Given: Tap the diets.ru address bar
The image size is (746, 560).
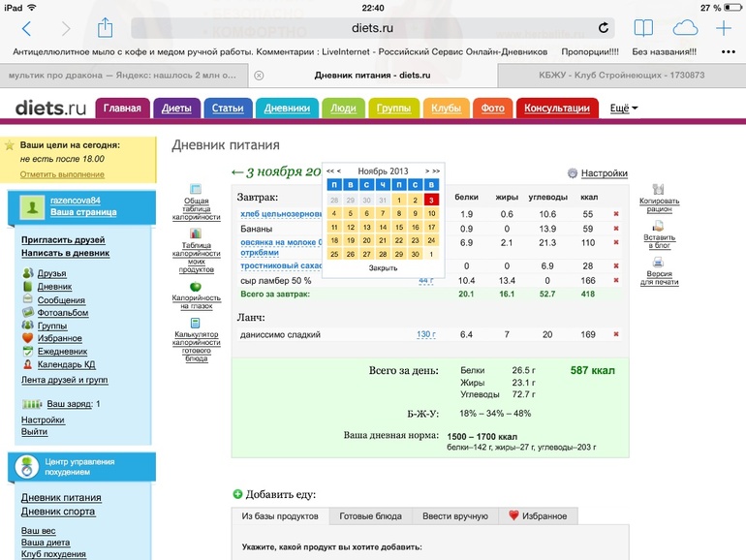Looking at the screenshot, I should click(x=373, y=28).
